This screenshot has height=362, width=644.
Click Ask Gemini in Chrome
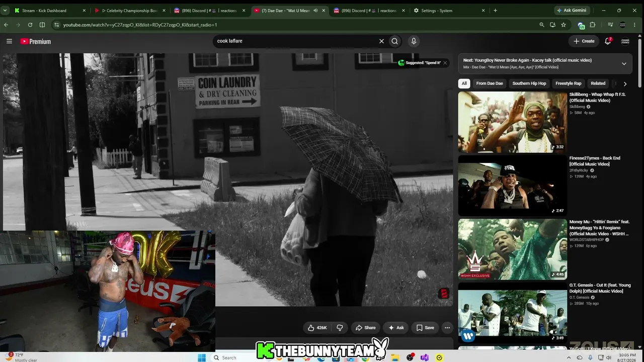click(573, 10)
